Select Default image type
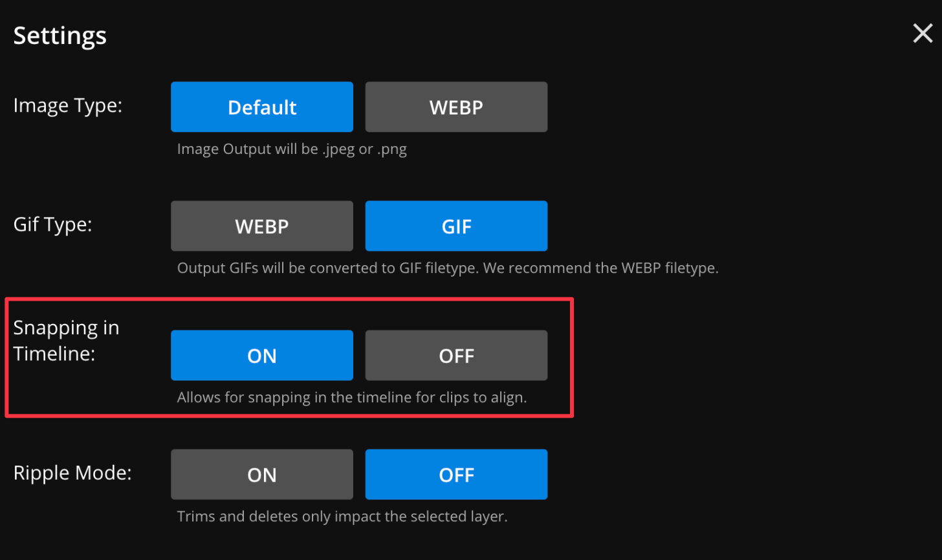The image size is (942, 560). pos(261,107)
